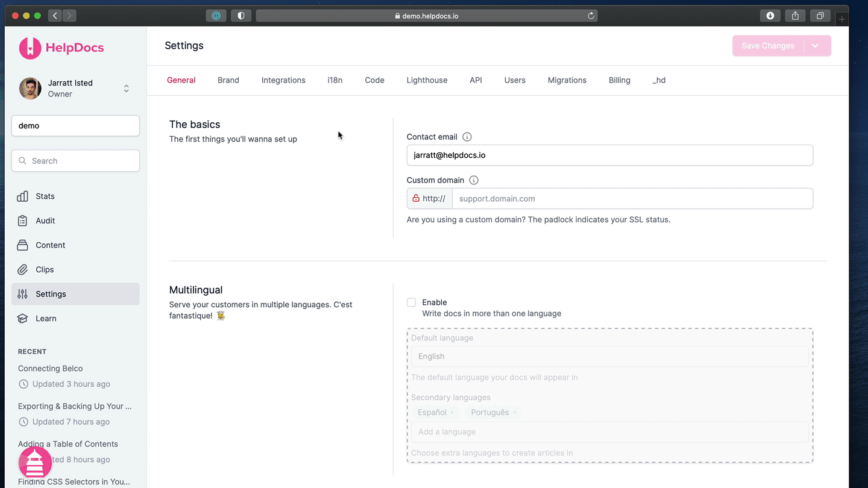Open the Integrations tab

[283, 80]
